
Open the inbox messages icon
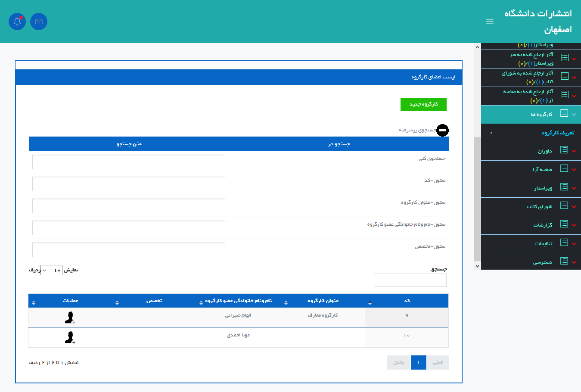[39, 22]
